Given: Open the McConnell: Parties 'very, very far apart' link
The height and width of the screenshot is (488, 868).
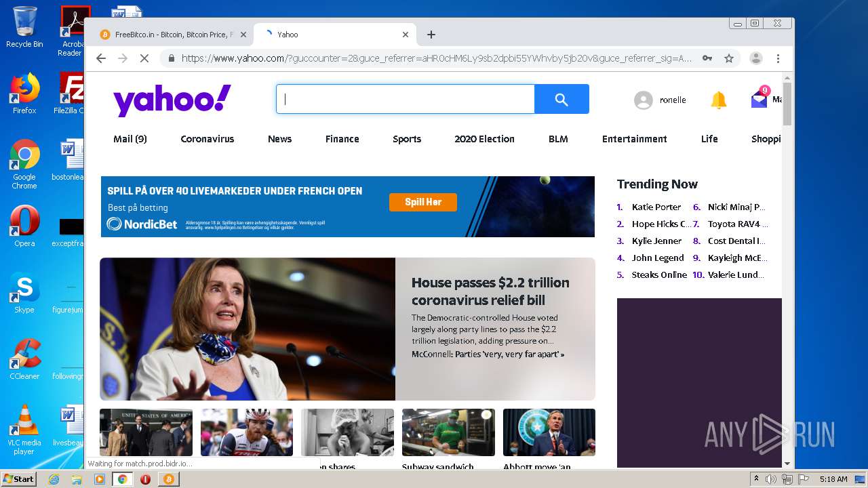Looking at the screenshot, I should [x=488, y=354].
